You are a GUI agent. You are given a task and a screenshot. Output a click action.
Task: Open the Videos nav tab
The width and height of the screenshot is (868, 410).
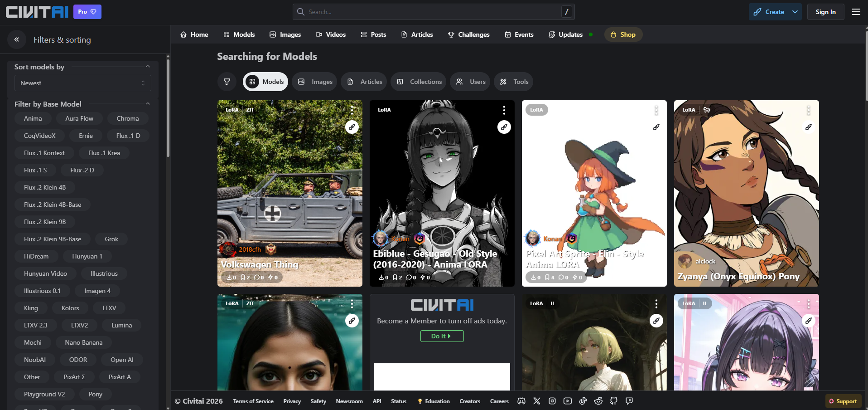click(x=331, y=34)
